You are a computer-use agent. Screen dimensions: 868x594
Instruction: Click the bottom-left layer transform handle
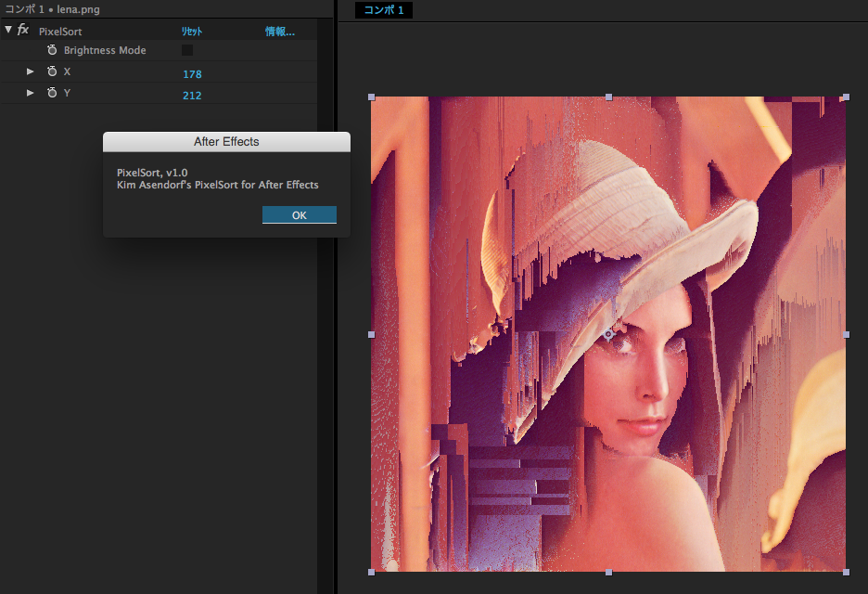(372, 573)
